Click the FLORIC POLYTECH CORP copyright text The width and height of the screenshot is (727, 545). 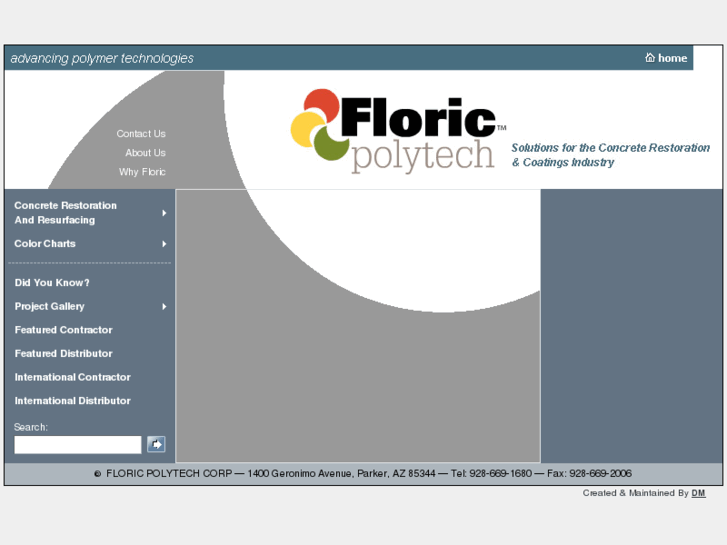(x=163, y=474)
